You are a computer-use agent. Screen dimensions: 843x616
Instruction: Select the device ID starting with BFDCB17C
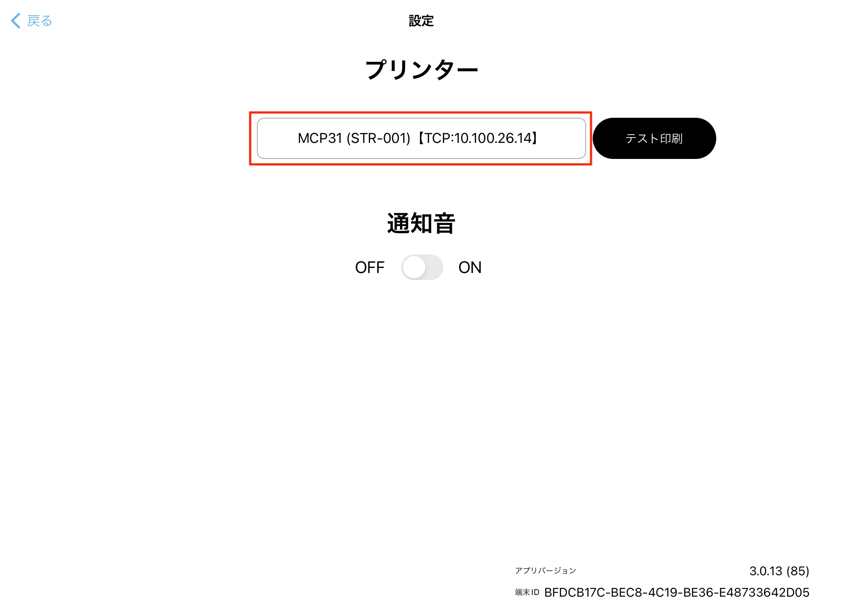coord(677,593)
